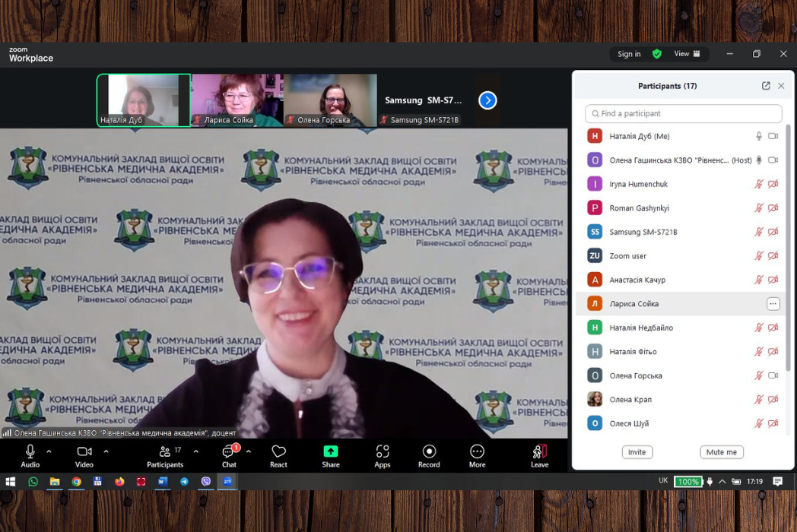
Task: Show next video thumbnails with arrow
Action: 487,100
